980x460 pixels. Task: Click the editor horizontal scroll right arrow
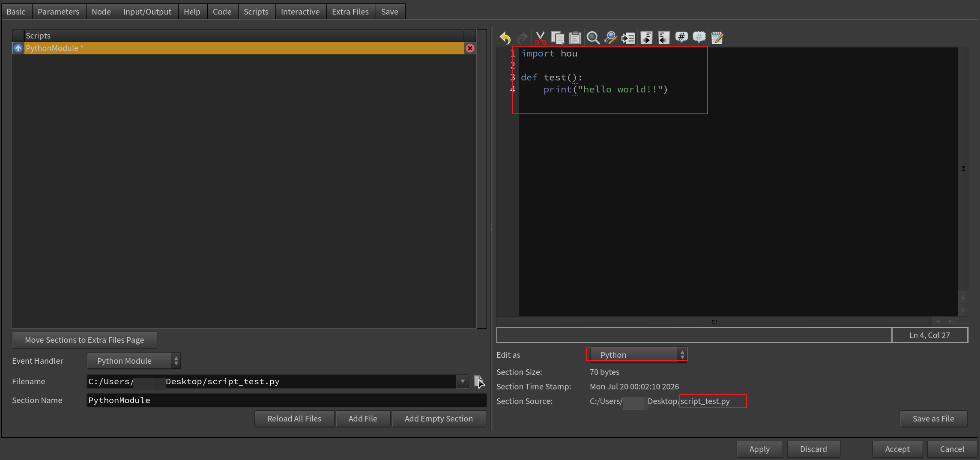[x=951, y=321]
